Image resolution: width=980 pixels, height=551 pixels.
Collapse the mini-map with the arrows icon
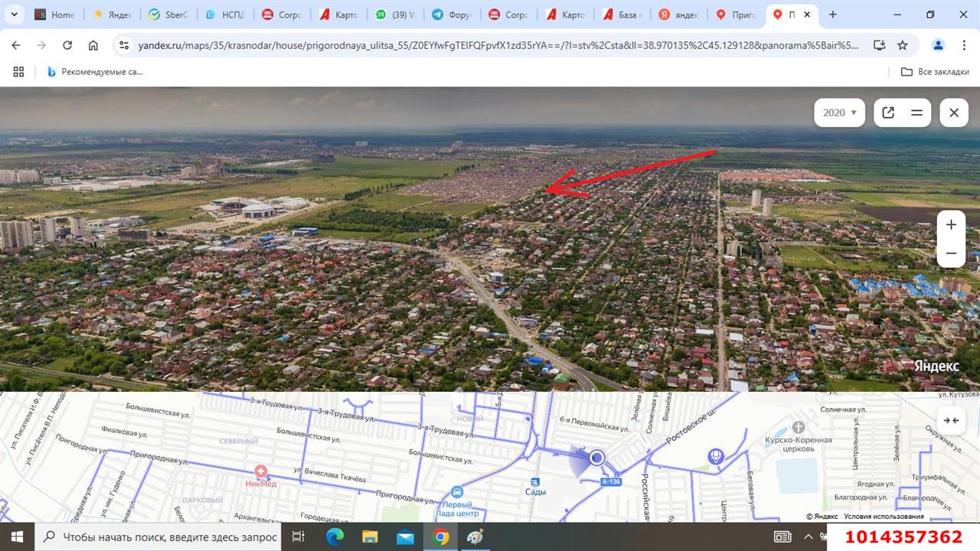point(951,420)
